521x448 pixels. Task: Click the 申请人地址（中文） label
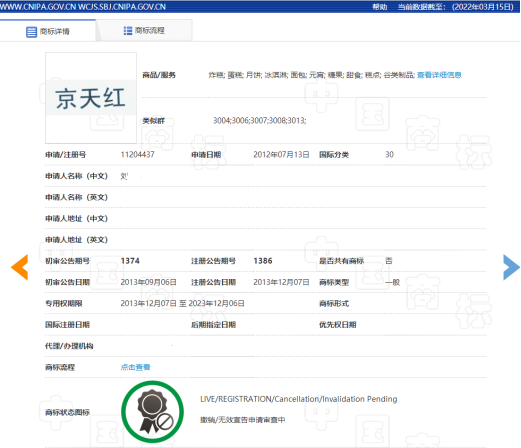pyautogui.click(x=76, y=219)
